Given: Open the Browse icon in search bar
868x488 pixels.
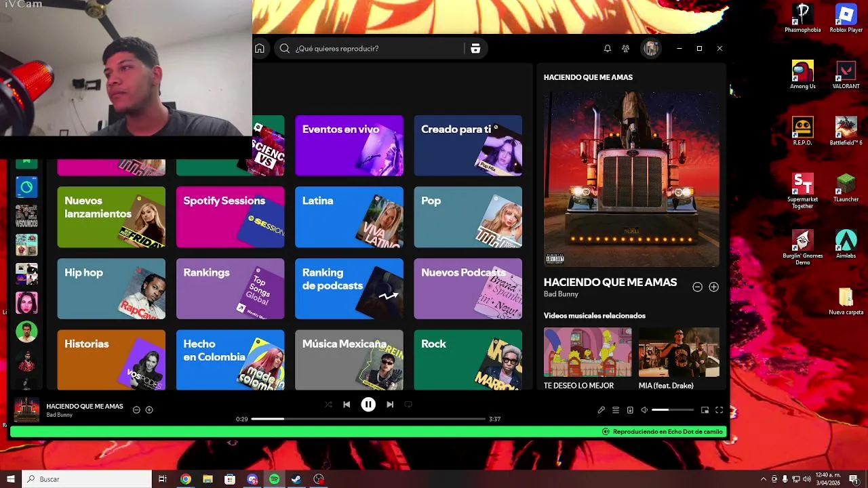Looking at the screenshot, I should click(475, 49).
